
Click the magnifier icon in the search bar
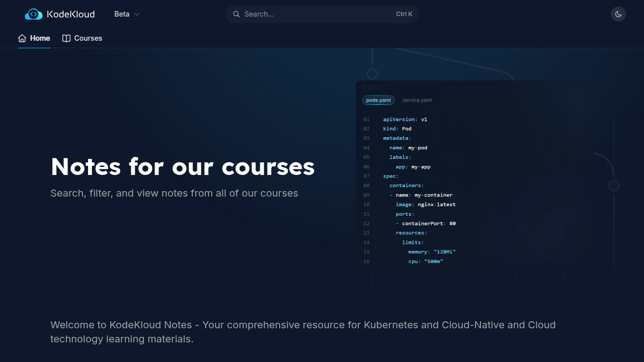pos(236,14)
